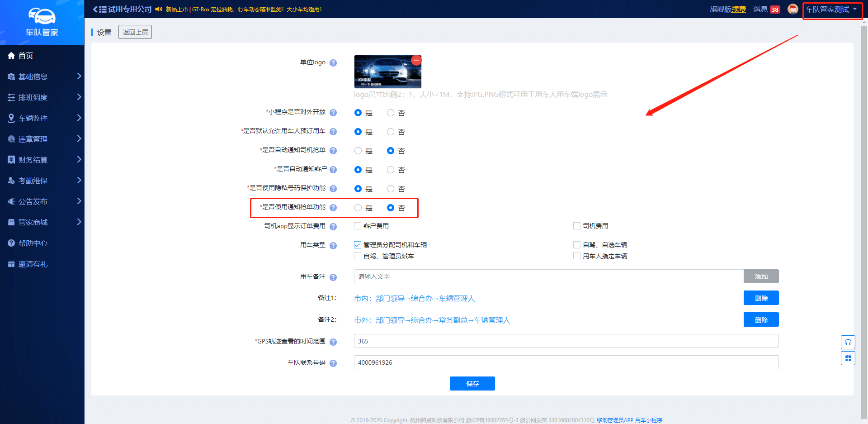
Task: Open 帮助中心 from the sidebar
Action: click(33, 243)
